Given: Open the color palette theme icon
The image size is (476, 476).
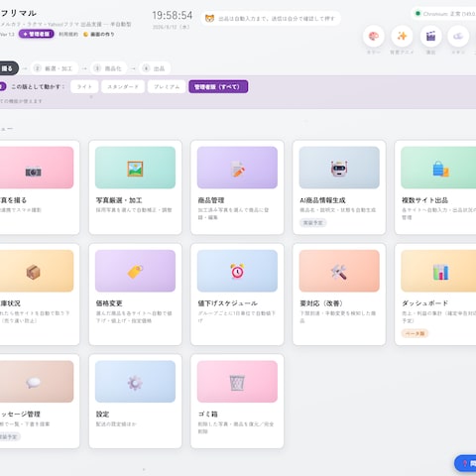Looking at the screenshot, I should click(374, 36).
